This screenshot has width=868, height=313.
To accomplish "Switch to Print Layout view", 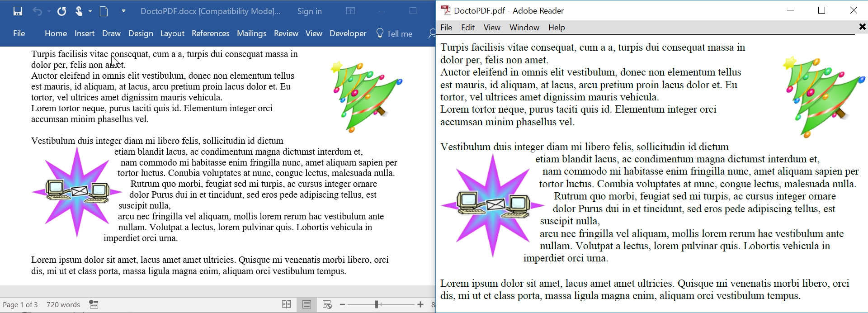I will click(x=307, y=304).
